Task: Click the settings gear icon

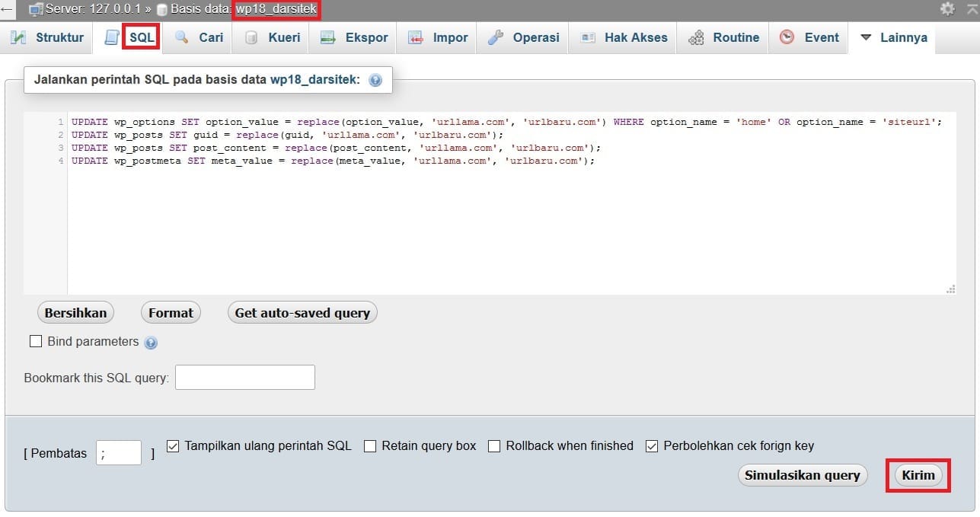Action: tap(947, 8)
